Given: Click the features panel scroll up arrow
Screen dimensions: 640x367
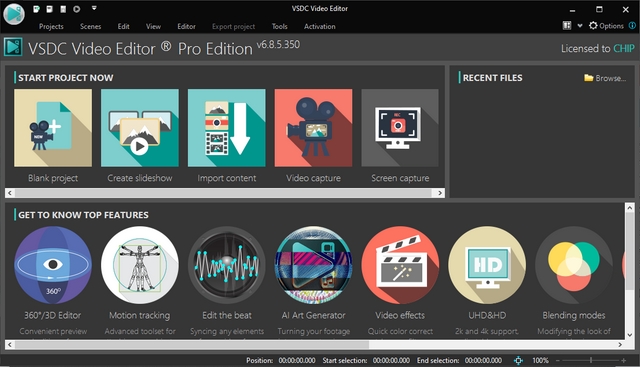Looking at the screenshot, I should pos(630,208).
